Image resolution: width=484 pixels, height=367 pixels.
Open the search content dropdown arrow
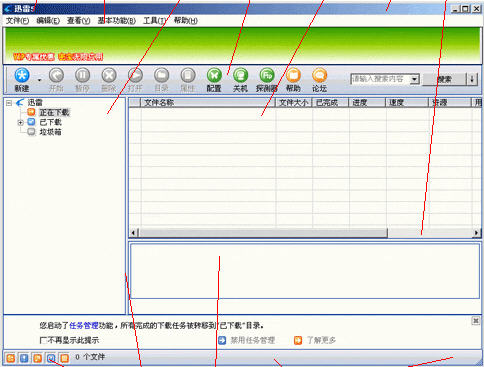point(414,79)
